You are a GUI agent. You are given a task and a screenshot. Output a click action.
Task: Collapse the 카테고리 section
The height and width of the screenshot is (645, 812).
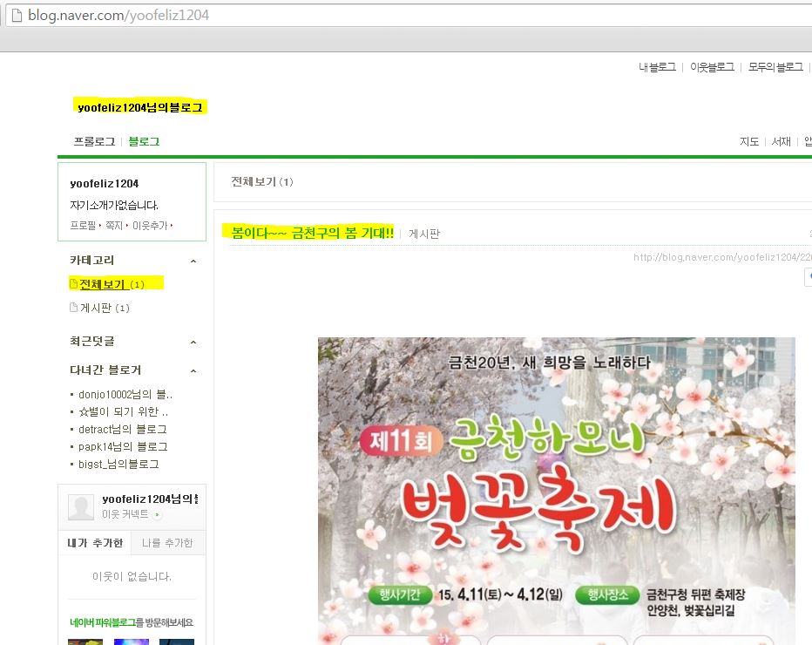point(193,261)
